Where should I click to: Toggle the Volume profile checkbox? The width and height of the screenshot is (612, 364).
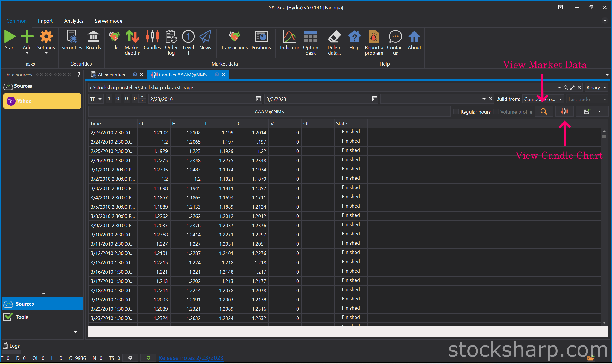click(496, 112)
